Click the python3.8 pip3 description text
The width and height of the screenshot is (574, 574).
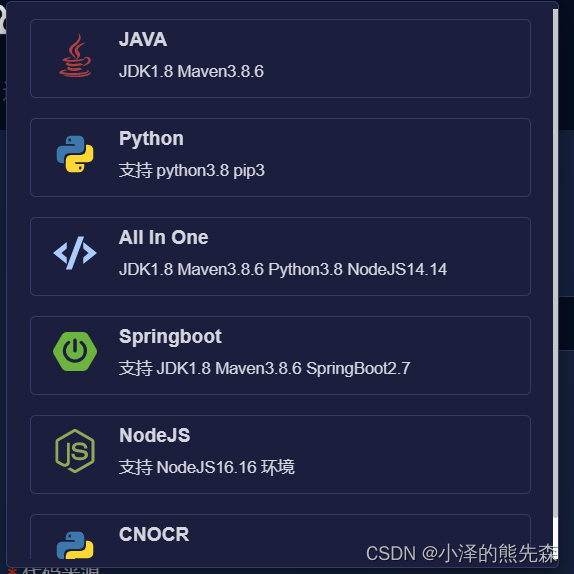coord(191,171)
